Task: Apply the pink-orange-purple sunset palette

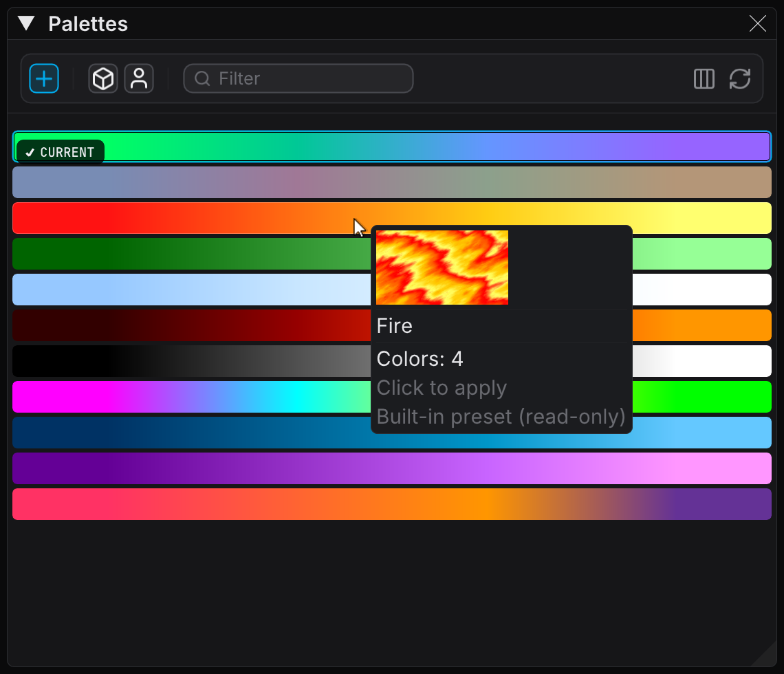Action: [x=392, y=504]
